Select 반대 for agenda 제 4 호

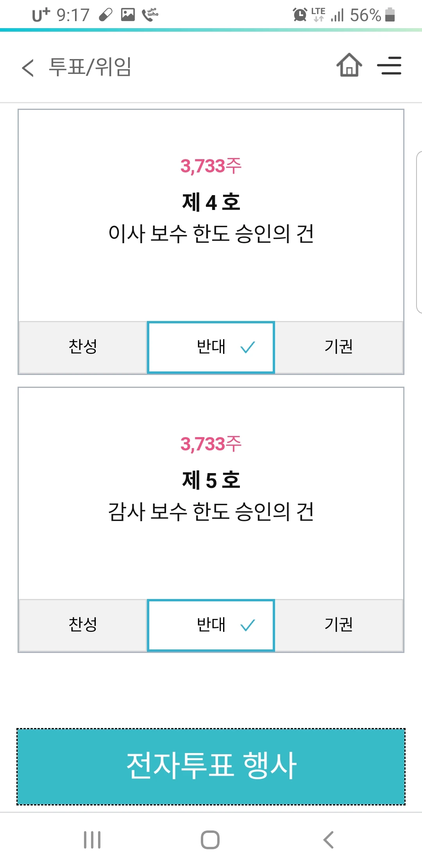[x=211, y=347]
